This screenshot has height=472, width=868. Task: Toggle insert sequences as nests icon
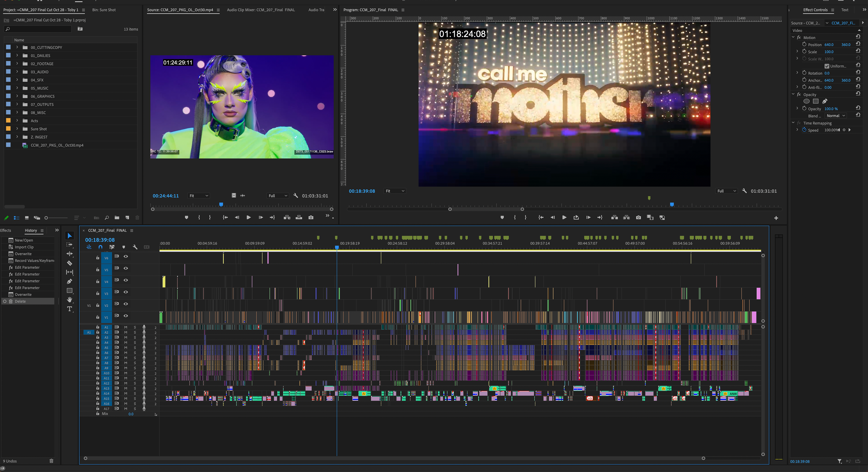coord(89,247)
